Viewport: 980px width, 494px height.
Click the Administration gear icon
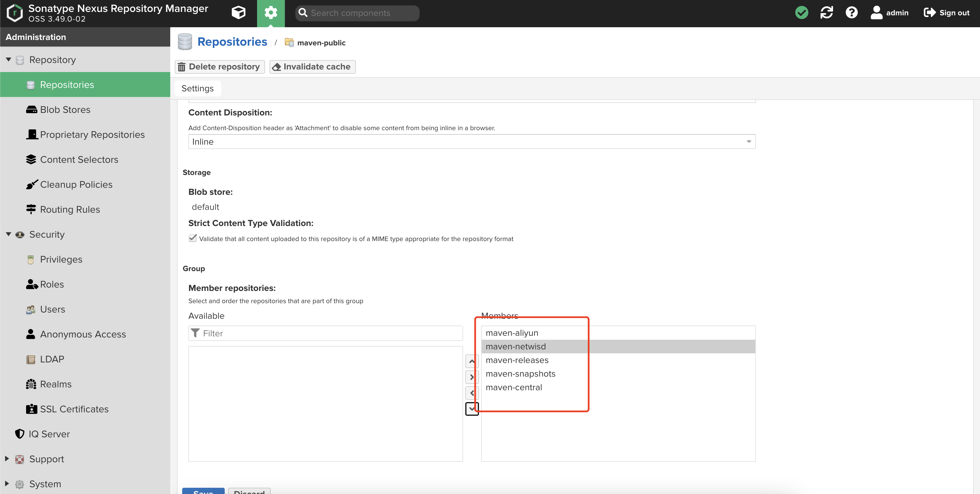pos(270,13)
